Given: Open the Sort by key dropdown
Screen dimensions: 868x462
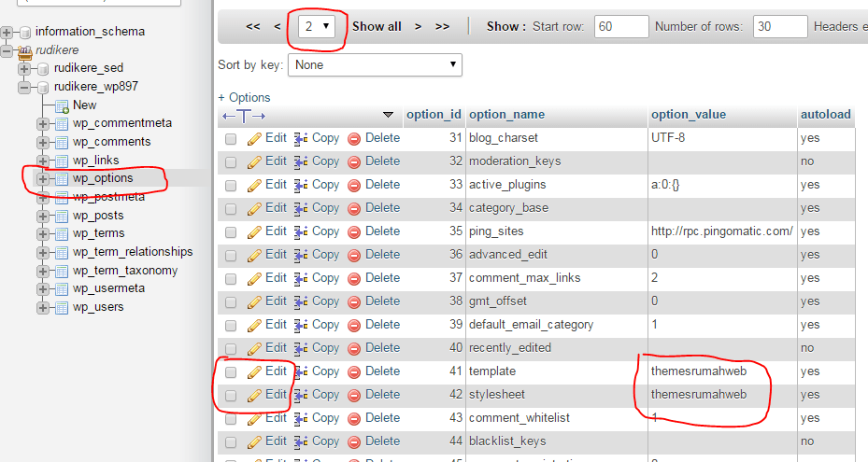Looking at the screenshot, I should (375, 64).
